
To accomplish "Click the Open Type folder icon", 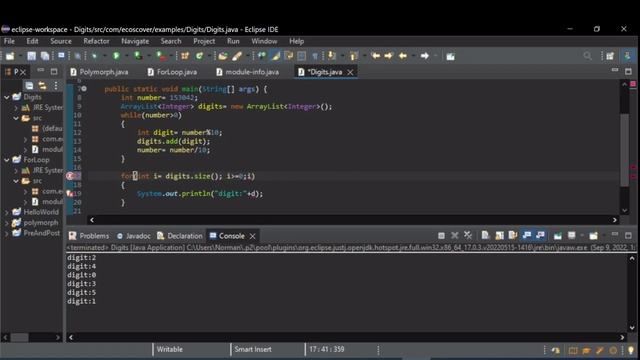I will [x=222, y=56].
